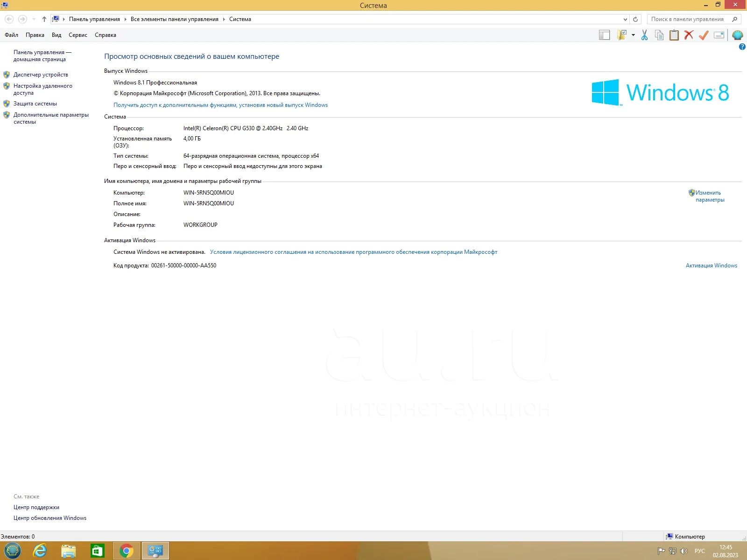Open the Справка menu
Image resolution: width=747 pixels, height=560 pixels.
[106, 35]
